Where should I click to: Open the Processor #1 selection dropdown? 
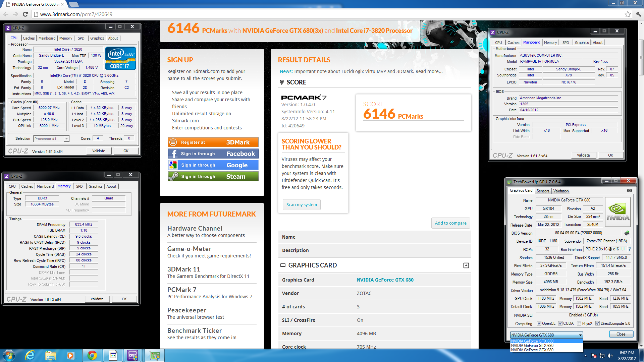51,139
